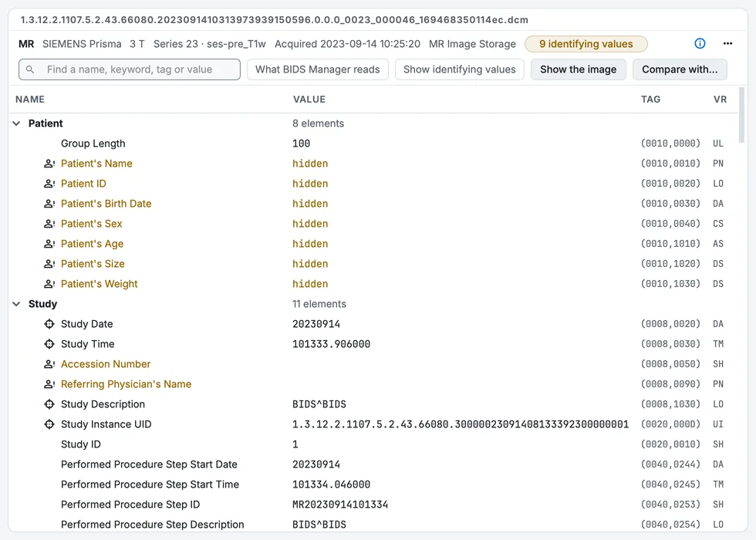Screen dimensions: 756x540
Task: Select the Study Description label
Action: point(103,404)
